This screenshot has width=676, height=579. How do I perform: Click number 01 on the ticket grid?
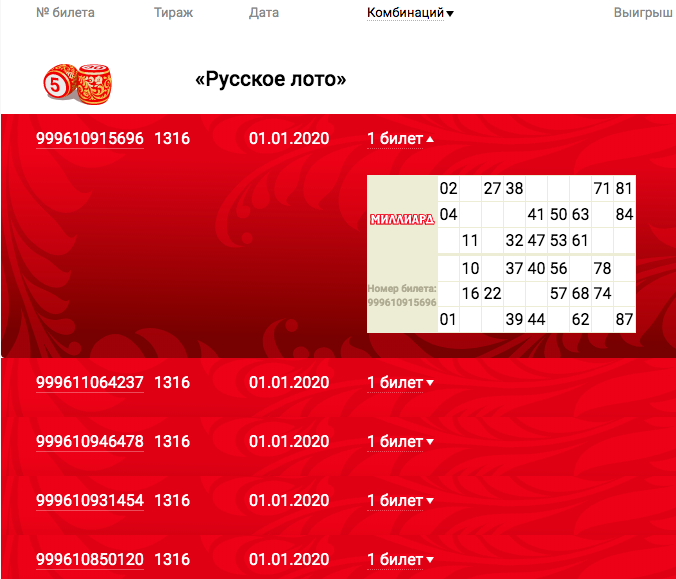pos(448,319)
